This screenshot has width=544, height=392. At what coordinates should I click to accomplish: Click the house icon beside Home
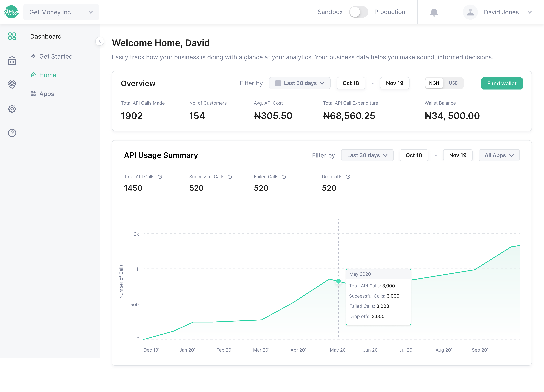click(33, 75)
